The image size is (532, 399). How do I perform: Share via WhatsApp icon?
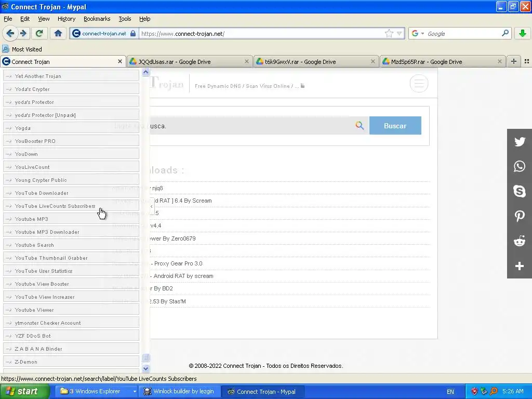[520, 166]
